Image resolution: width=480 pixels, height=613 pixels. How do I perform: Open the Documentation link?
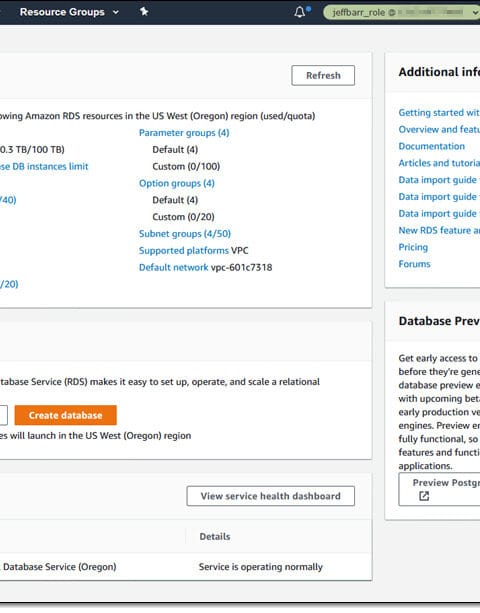click(432, 146)
